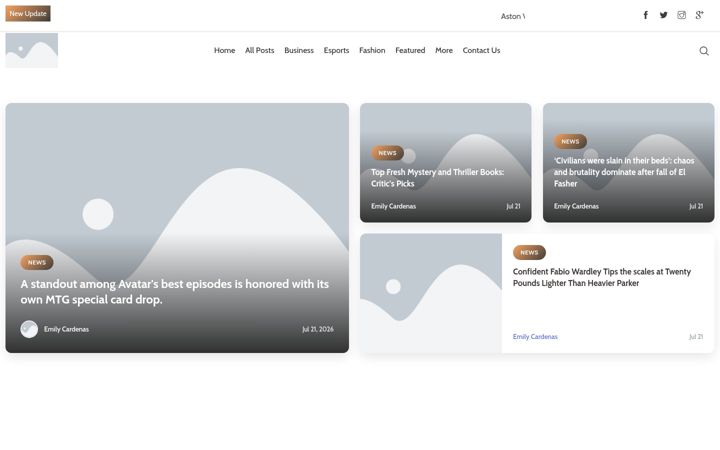Image resolution: width=720 pixels, height=450 pixels.
Task: Click Emily Cardenas on El Fasher card
Action: click(x=576, y=206)
